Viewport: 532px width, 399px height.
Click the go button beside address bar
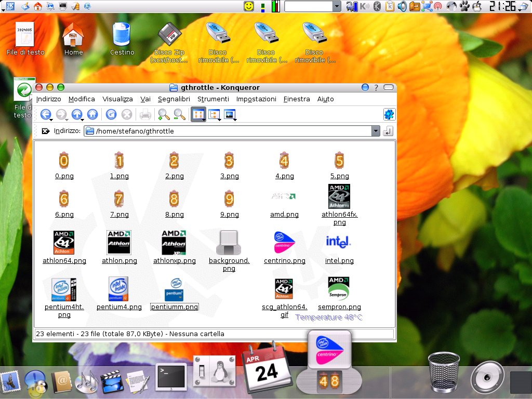[388, 131]
